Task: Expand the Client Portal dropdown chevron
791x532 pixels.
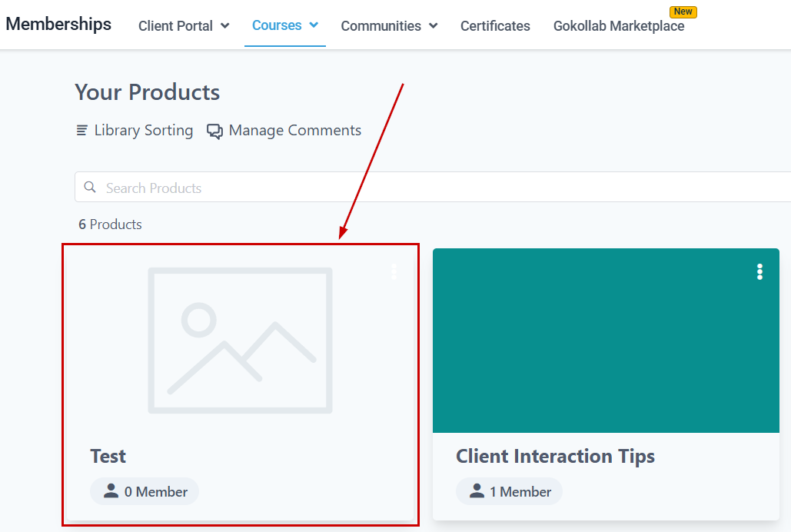Action: [225, 25]
